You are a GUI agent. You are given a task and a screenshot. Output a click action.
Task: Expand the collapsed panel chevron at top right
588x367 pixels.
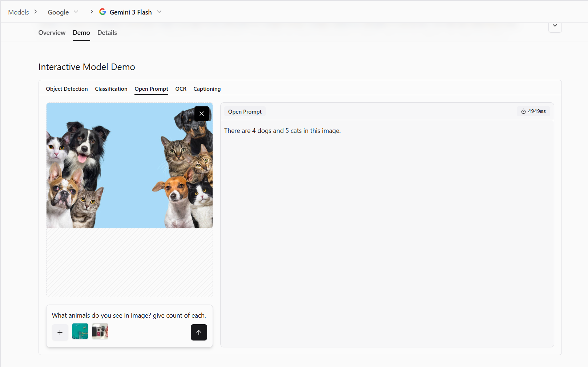555,26
